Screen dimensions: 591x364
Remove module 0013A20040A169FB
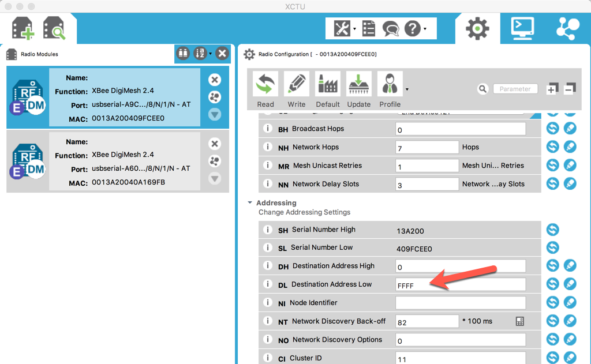click(215, 144)
